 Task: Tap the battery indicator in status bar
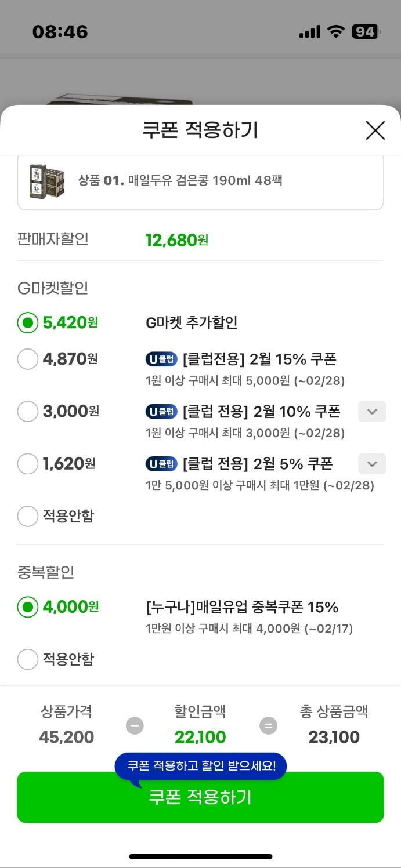click(x=365, y=32)
